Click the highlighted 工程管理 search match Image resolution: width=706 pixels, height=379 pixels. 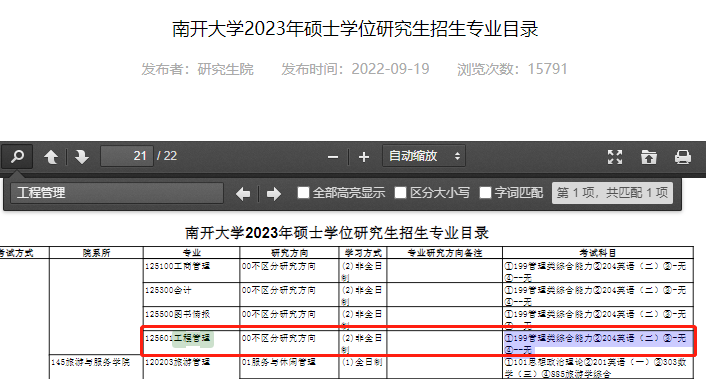pyautogui.click(x=193, y=338)
